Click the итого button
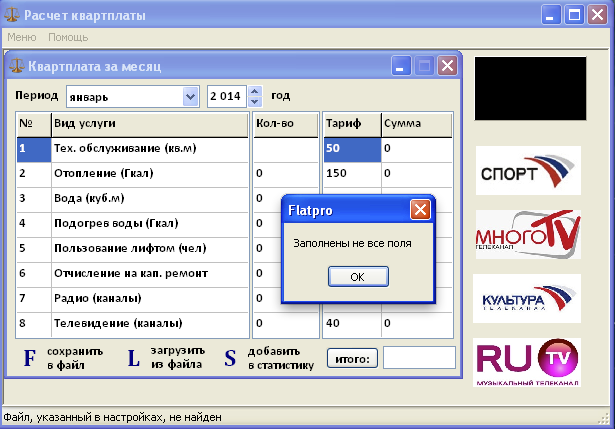The image size is (615, 429). (x=352, y=358)
